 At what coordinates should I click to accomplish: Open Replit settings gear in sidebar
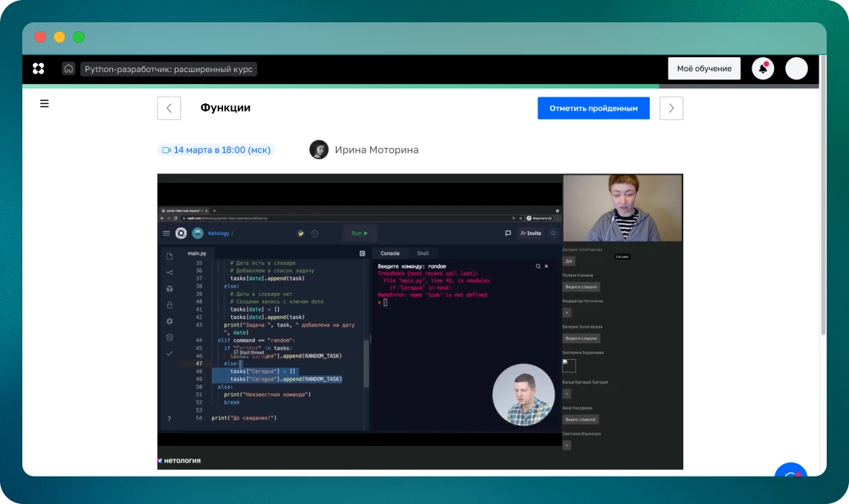(170, 321)
